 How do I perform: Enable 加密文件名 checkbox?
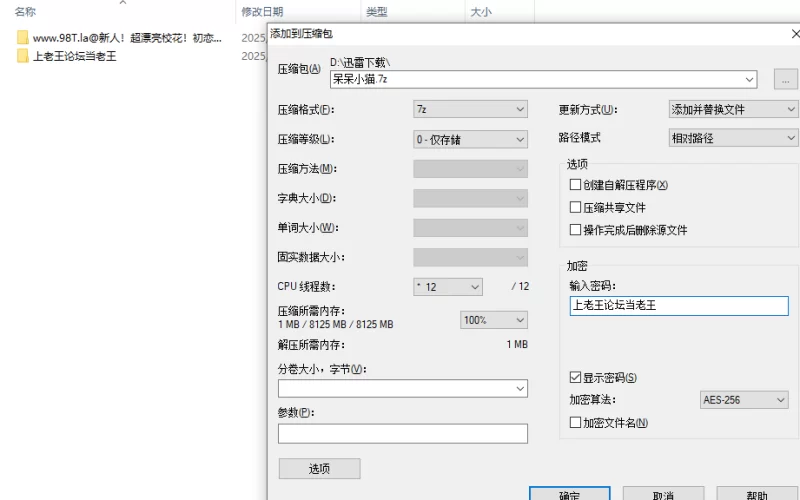pos(575,423)
